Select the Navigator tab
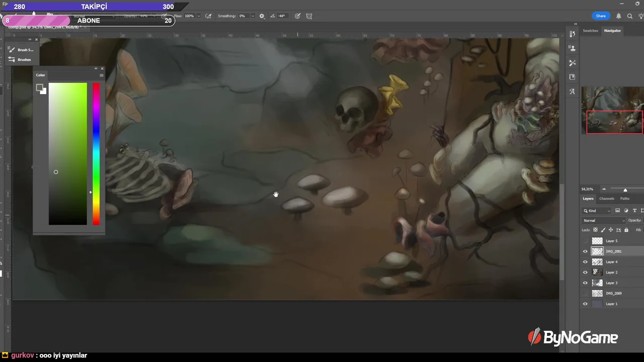This screenshot has height=362, width=644. click(x=612, y=31)
